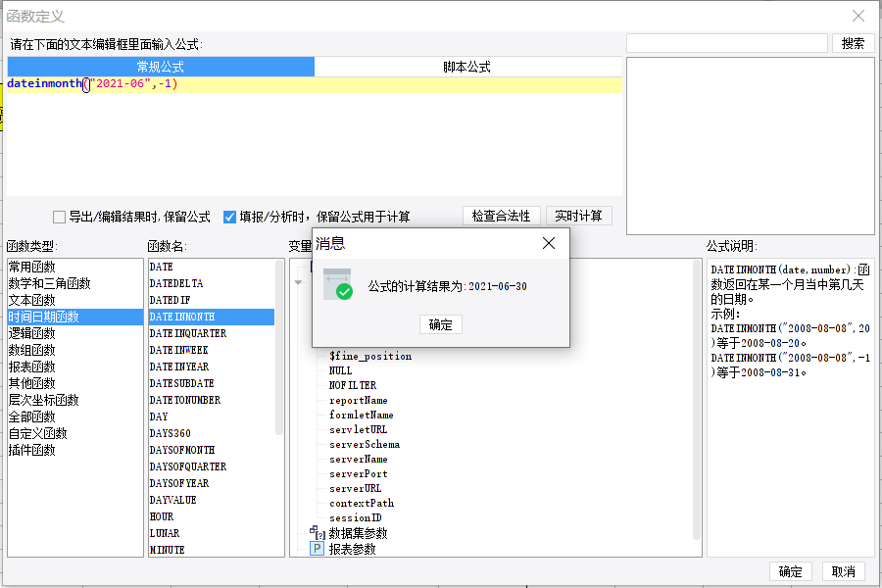Image resolution: width=882 pixels, height=588 pixels.
Task: Click 实时计算 button
Action: [579, 216]
